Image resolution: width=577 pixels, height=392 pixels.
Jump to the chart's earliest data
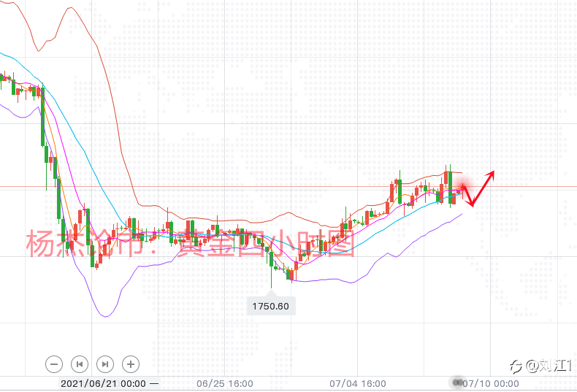[x=80, y=364]
